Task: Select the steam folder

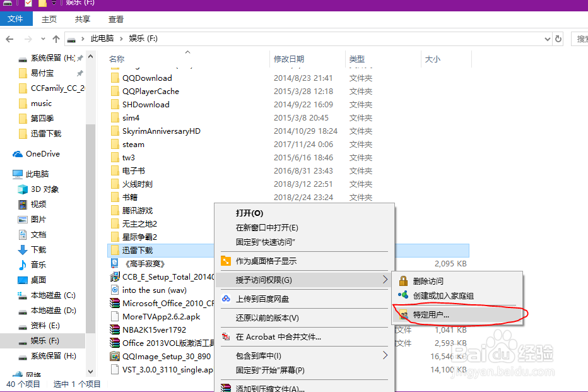Action: [133, 145]
